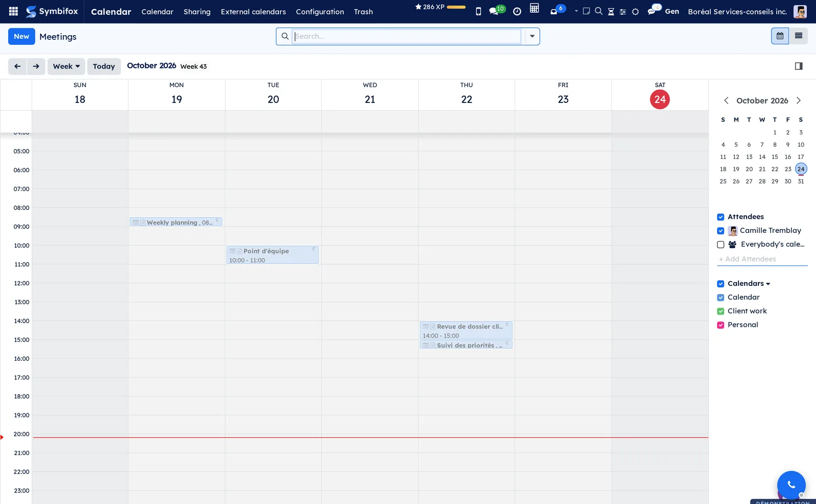Open the hourglass timer icon

click(x=611, y=11)
